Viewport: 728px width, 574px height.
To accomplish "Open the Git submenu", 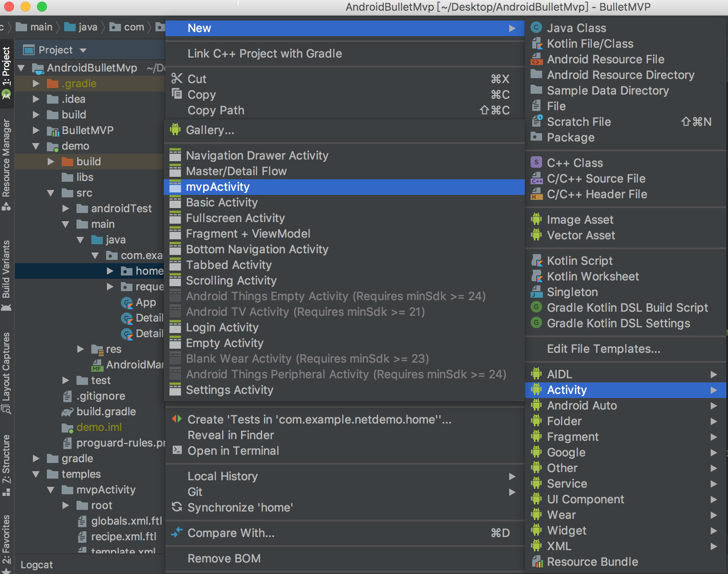I will click(345, 492).
